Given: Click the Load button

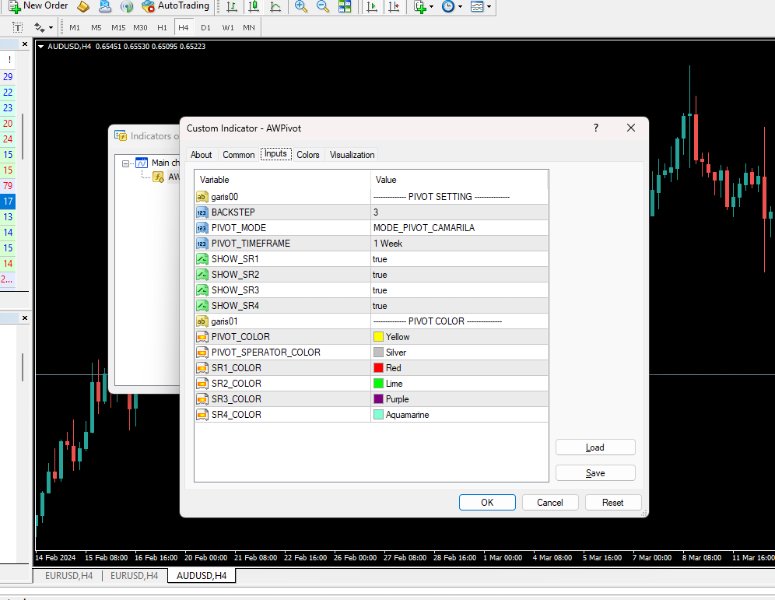Looking at the screenshot, I should 595,447.
